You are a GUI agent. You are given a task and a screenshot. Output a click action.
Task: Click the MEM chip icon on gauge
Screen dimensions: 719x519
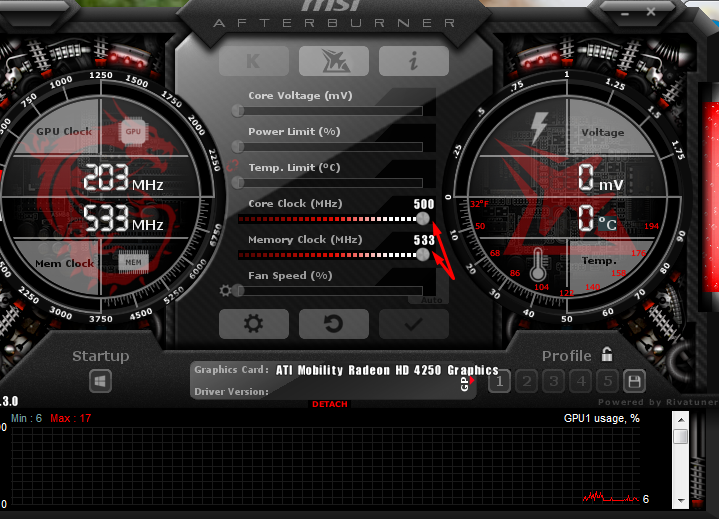click(133, 263)
